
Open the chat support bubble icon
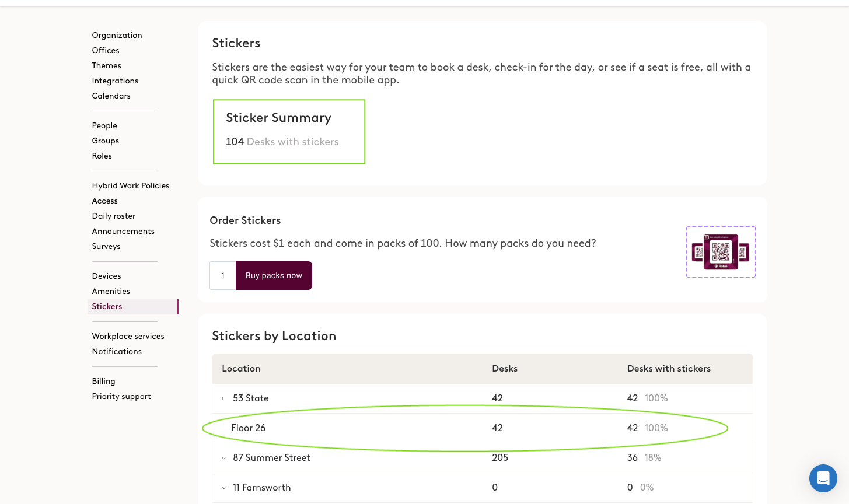click(x=823, y=478)
